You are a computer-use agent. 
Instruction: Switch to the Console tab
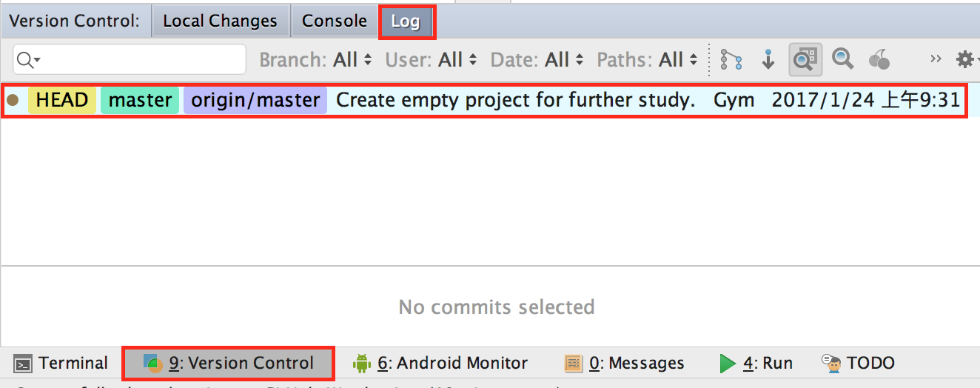(335, 21)
